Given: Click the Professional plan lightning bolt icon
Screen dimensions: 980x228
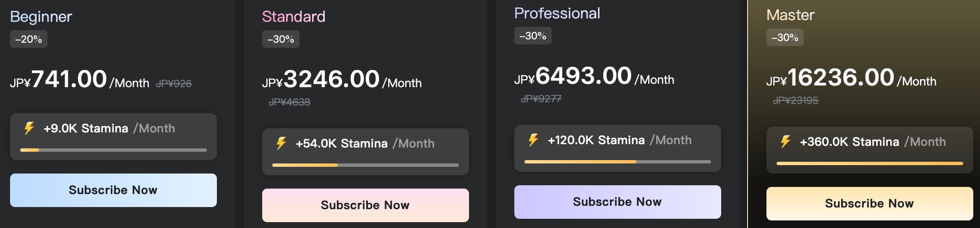Looking at the screenshot, I should 533,140.
